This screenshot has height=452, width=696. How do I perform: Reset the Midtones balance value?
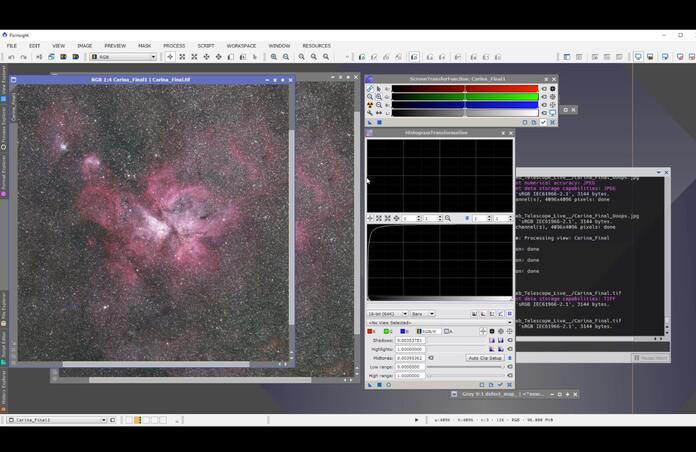(x=431, y=358)
